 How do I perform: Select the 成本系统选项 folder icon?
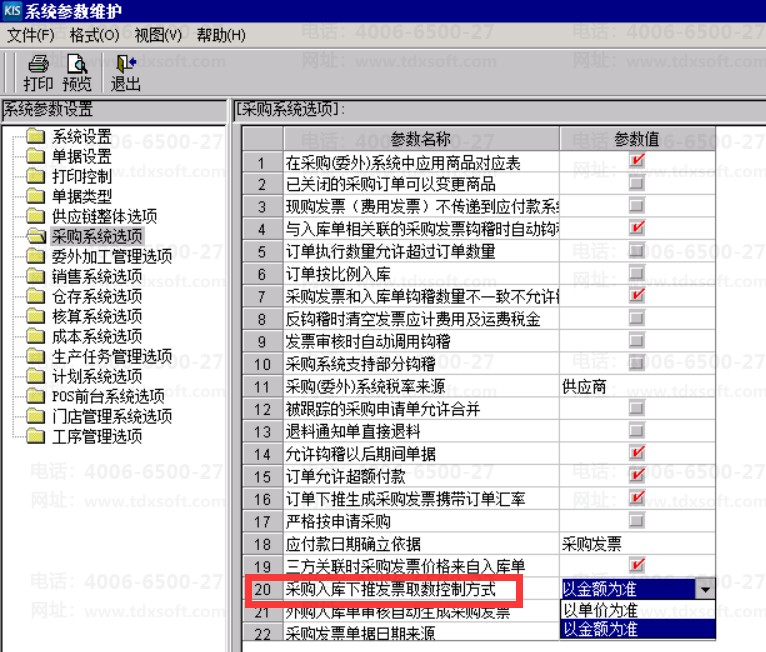pos(35,336)
